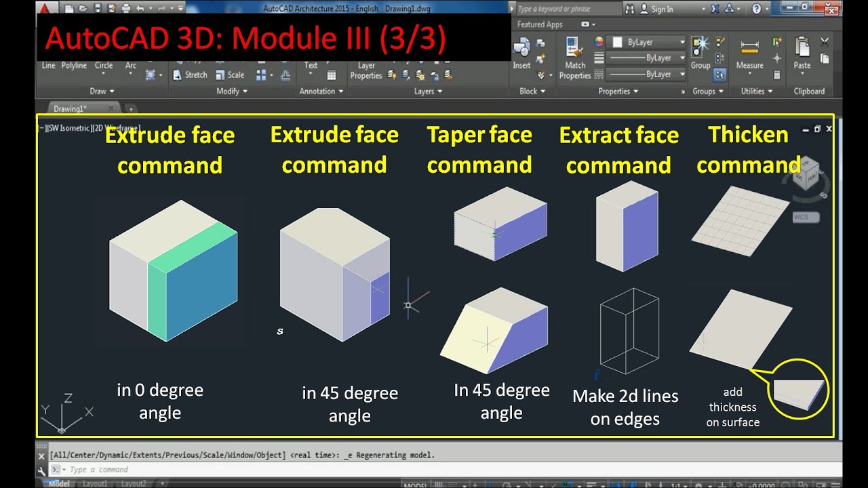
Task: Select the Polyline tool
Action: coord(74,66)
